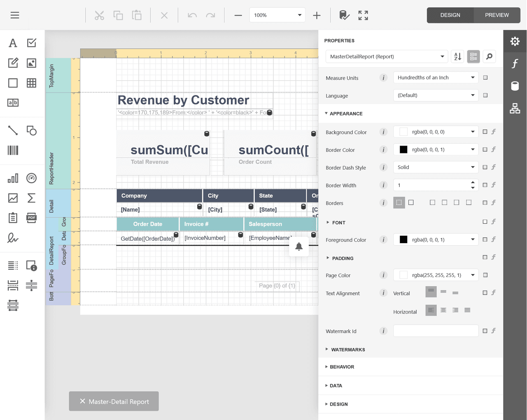Switch to the DESIGN tab
Image resolution: width=527 pixels, height=420 pixels.
450,15
